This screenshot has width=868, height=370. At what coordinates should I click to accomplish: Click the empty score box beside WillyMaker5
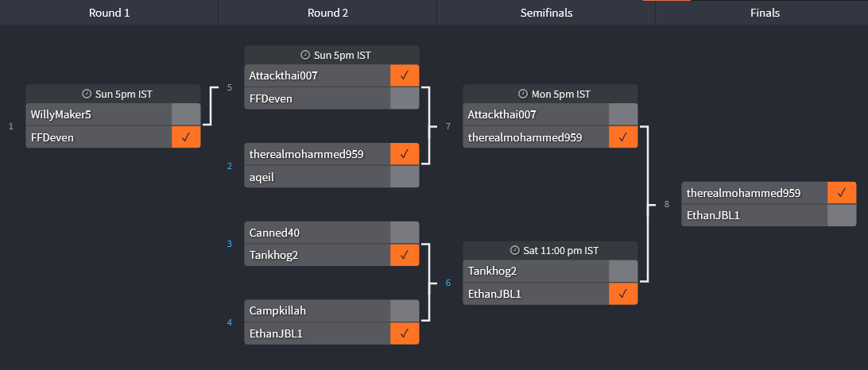point(186,114)
